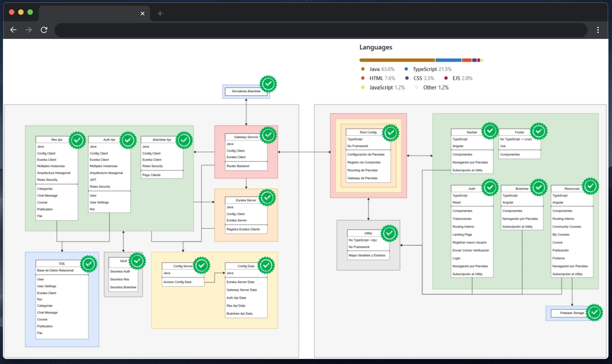Click the Utility box header
The image size is (612, 364).
pos(368,233)
